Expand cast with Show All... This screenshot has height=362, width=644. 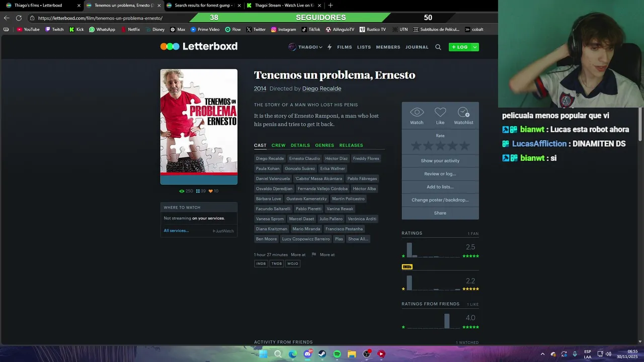click(358, 239)
